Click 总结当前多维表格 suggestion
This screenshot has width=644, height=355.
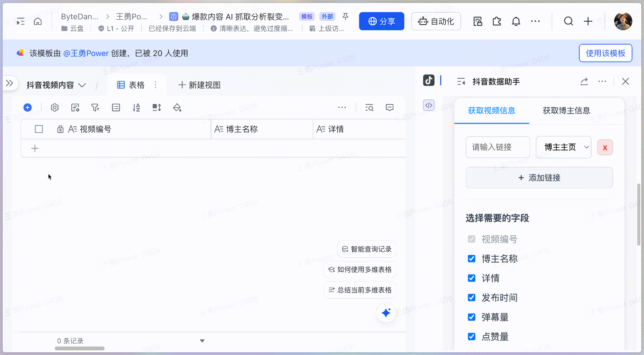click(360, 290)
